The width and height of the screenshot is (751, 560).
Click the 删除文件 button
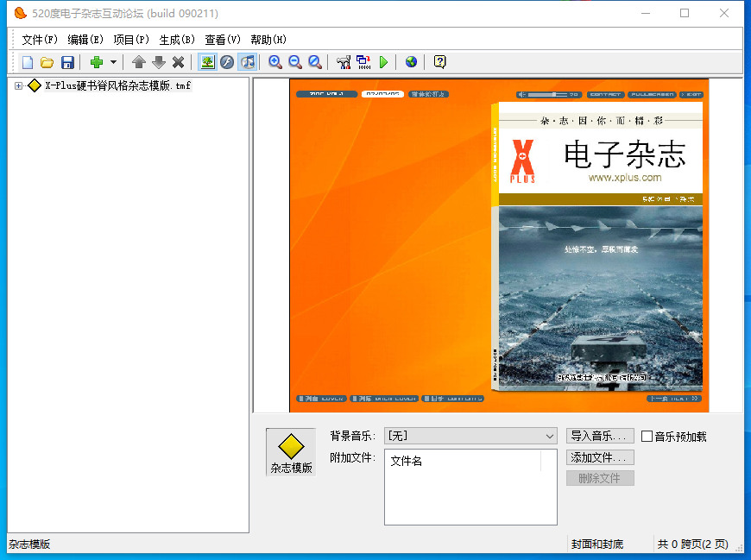point(600,478)
